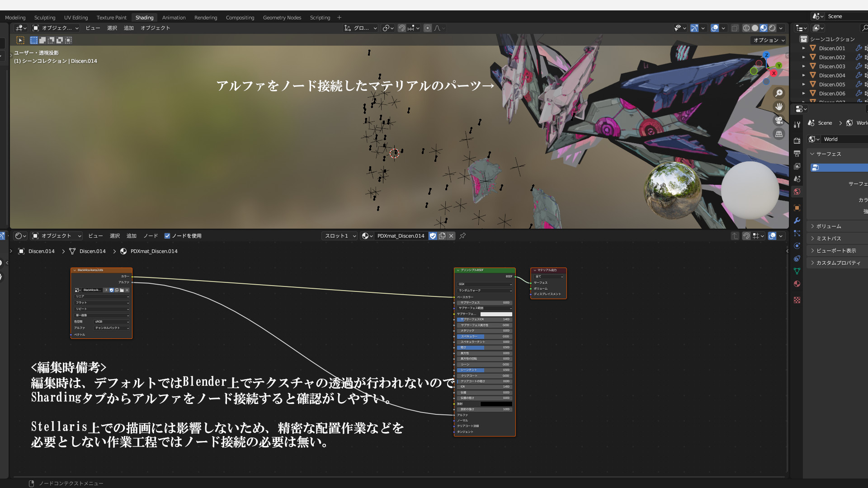
Task: Expand the 'ボリューム' panel
Action: [828, 226]
